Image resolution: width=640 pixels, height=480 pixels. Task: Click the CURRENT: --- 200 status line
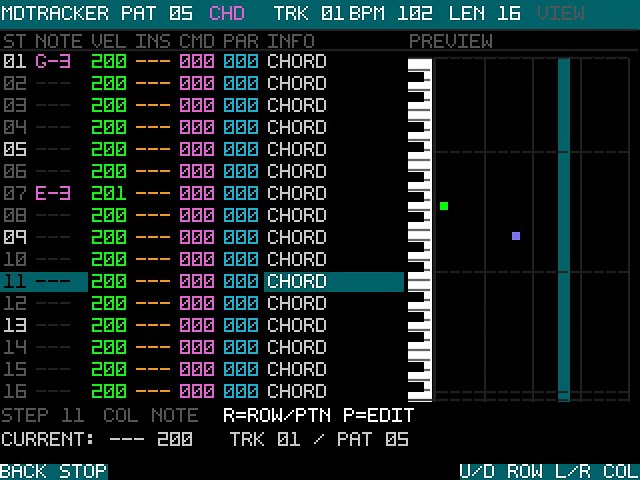97,440
